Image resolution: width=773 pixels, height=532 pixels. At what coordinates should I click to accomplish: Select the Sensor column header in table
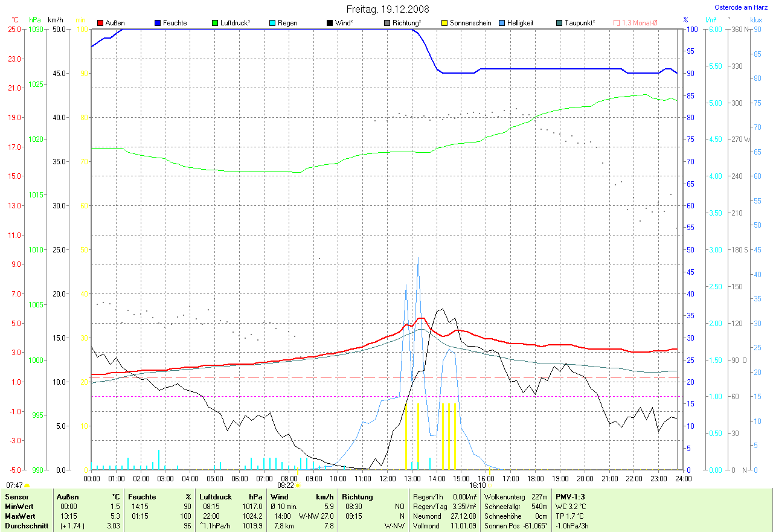[x=16, y=496]
